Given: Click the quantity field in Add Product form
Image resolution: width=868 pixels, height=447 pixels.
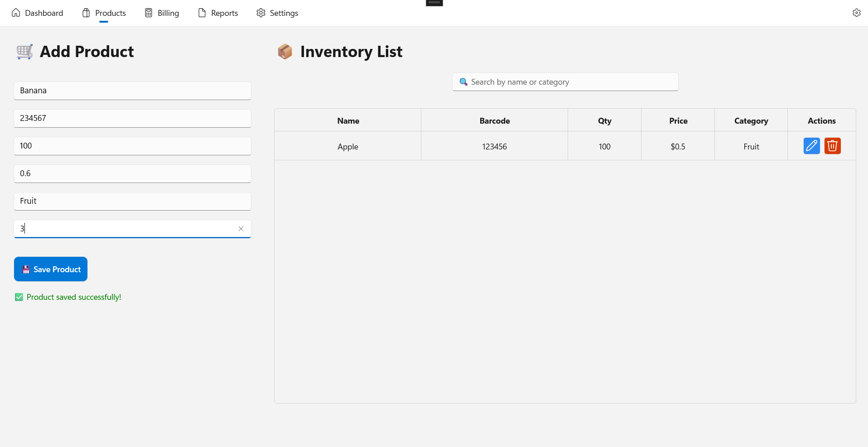Looking at the screenshot, I should point(132,146).
